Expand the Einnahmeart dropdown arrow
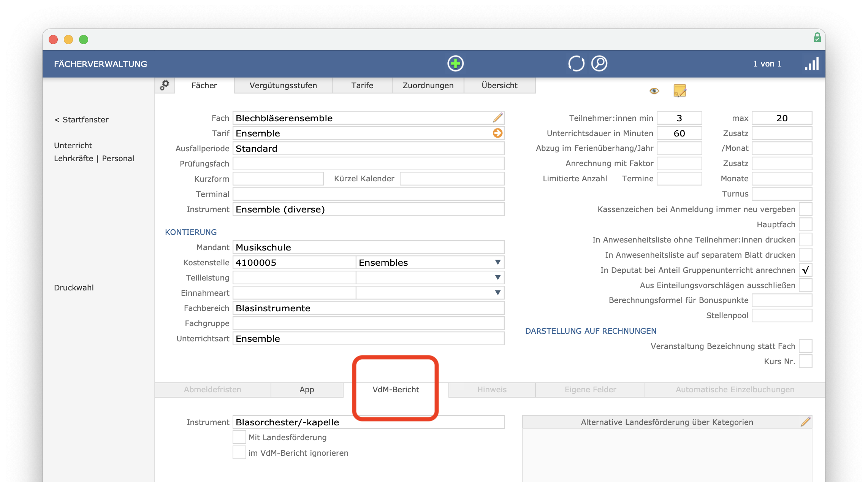 (497, 293)
